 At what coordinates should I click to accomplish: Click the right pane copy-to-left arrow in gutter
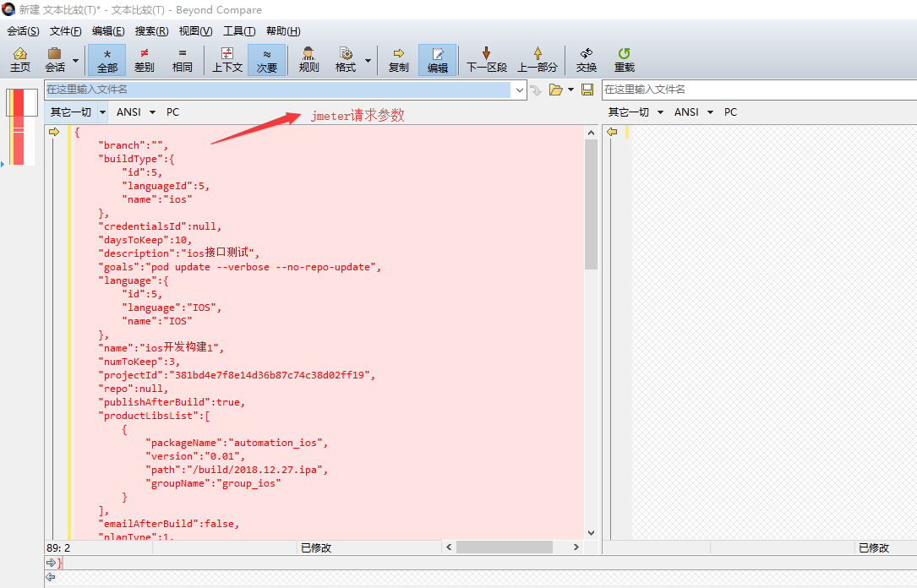[x=612, y=132]
